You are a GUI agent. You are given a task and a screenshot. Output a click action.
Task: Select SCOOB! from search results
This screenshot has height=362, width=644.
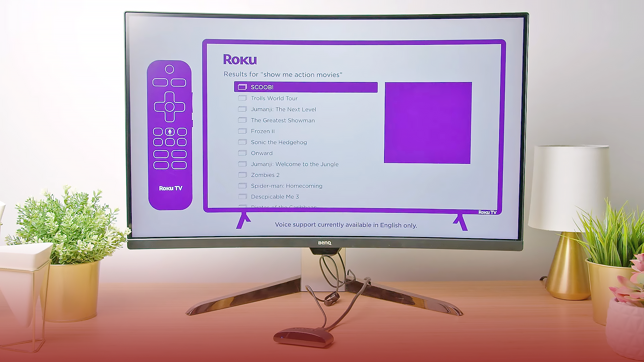pyautogui.click(x=306, y=86)
